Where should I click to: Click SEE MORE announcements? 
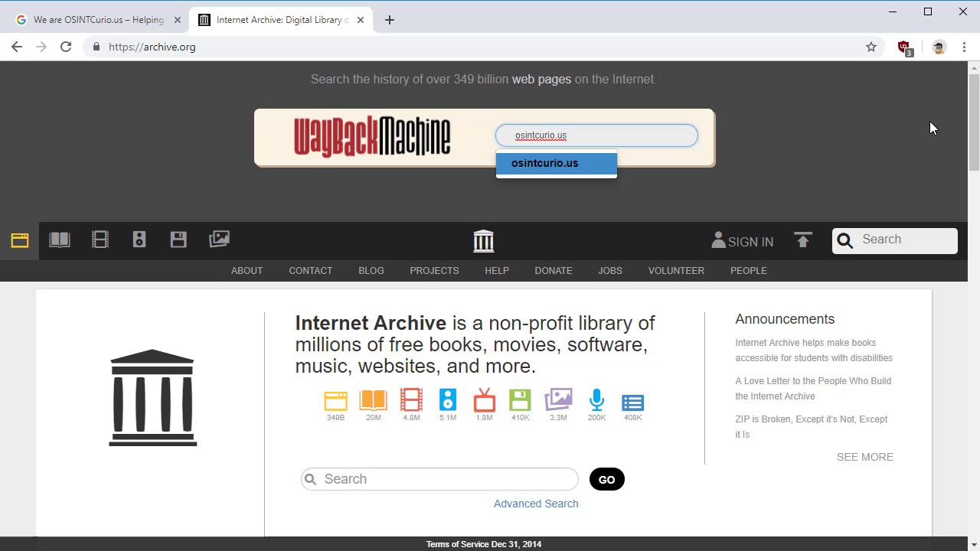[865, 457]
